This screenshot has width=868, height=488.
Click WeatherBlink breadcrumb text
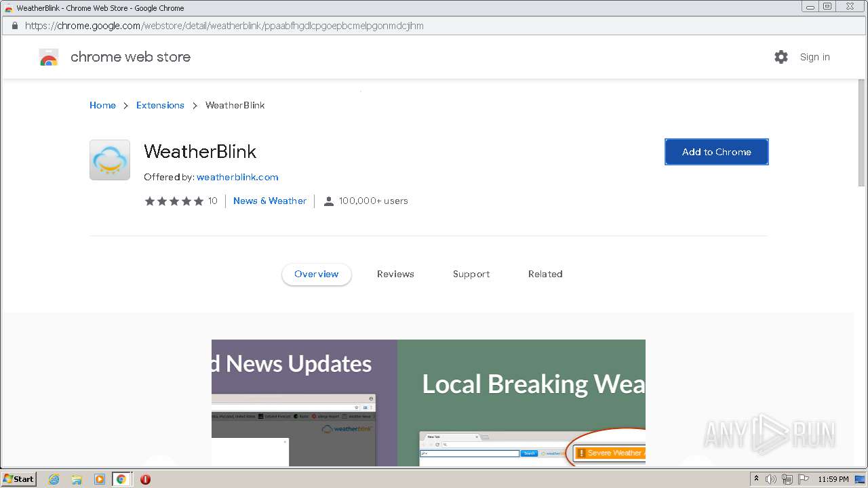coord(235,105)
